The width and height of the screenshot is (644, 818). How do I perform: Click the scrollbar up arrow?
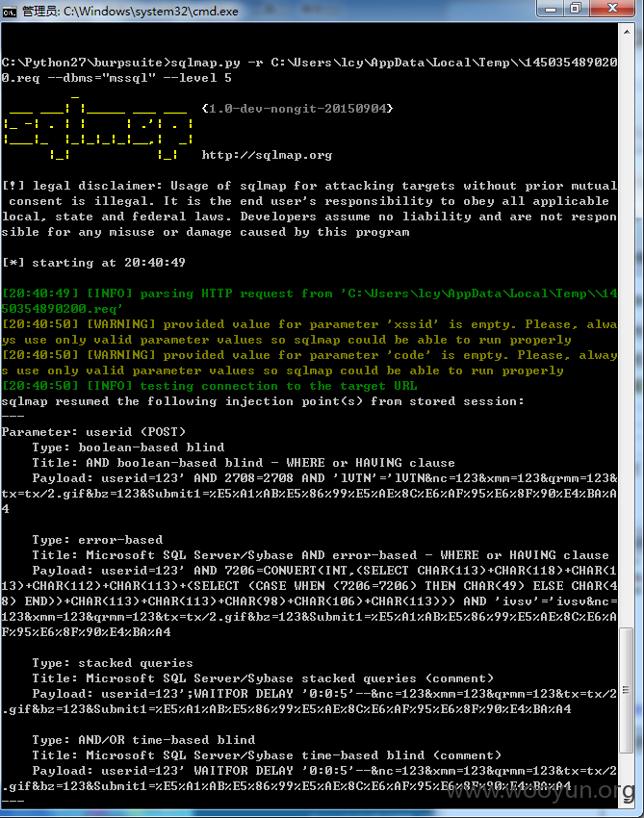click(627, 32)
